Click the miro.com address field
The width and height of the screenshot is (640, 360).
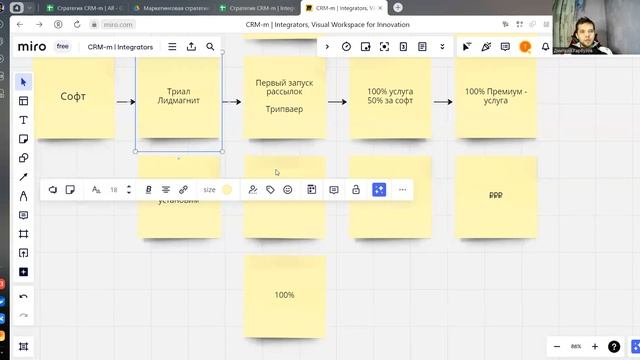click(x=118, y=24)
